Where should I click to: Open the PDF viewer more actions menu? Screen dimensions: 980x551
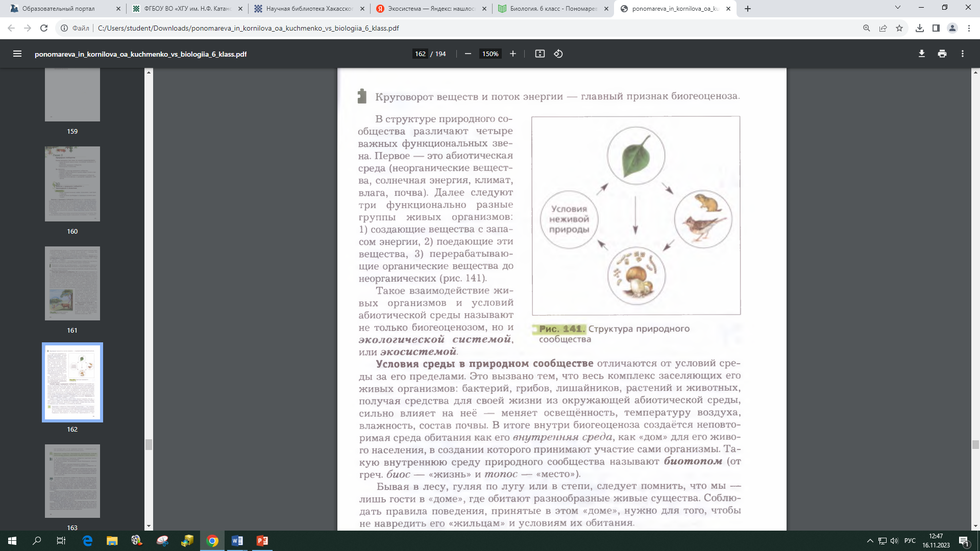pos(963,54)
